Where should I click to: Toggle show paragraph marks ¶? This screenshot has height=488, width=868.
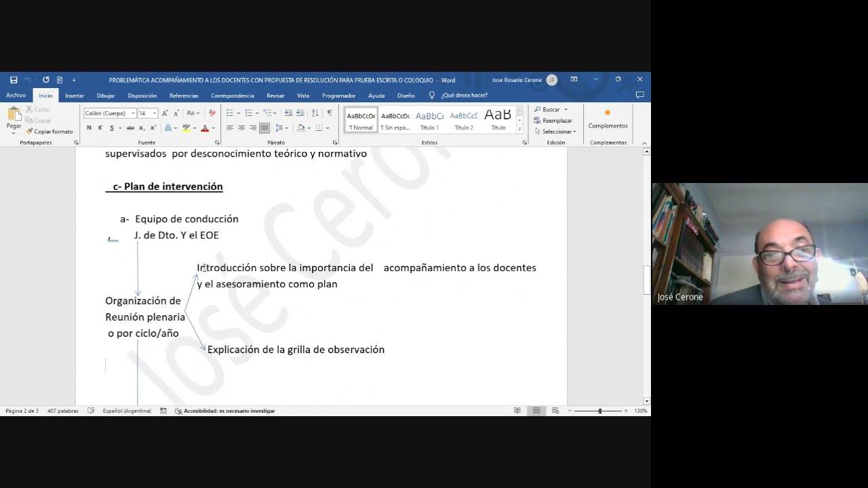[330, 113]
